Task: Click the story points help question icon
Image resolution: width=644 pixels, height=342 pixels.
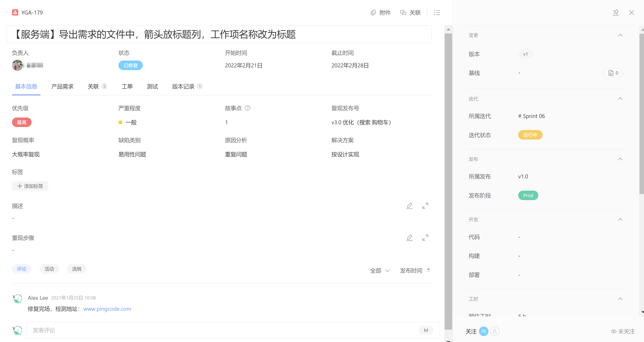Action: pyautogui.click(x=247, y=108)
